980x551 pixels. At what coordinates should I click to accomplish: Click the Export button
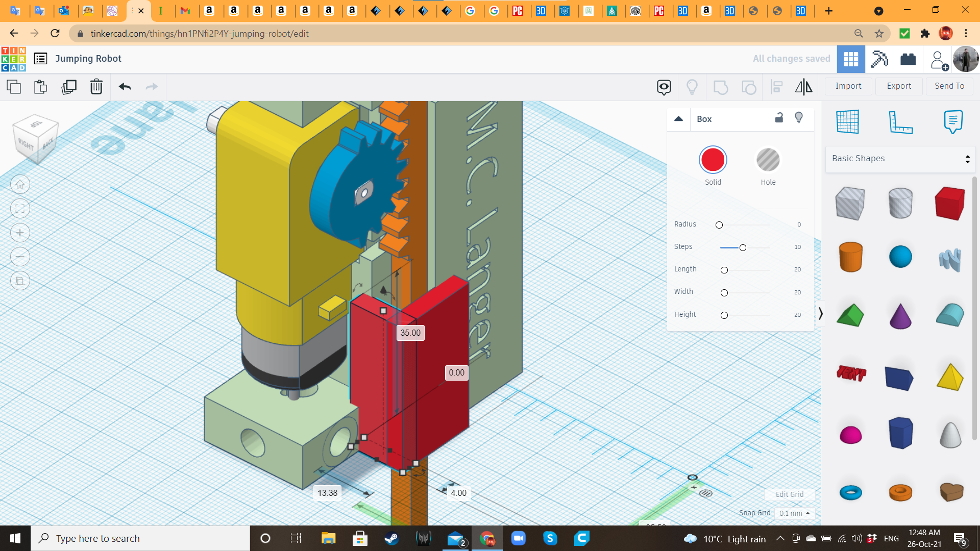click(x=899, y=86)
